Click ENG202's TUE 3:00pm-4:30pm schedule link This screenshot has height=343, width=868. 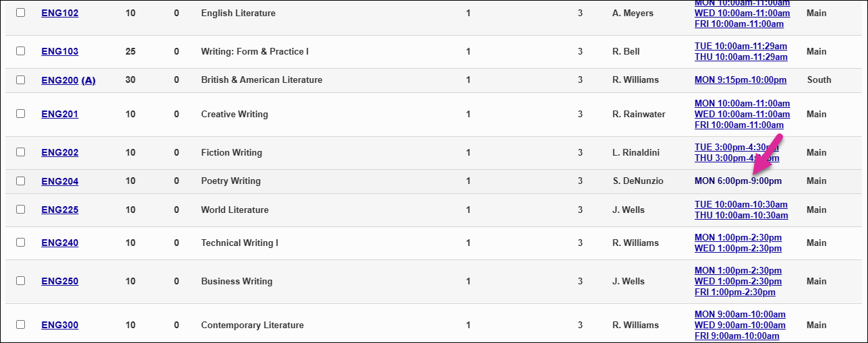(736, 147)
